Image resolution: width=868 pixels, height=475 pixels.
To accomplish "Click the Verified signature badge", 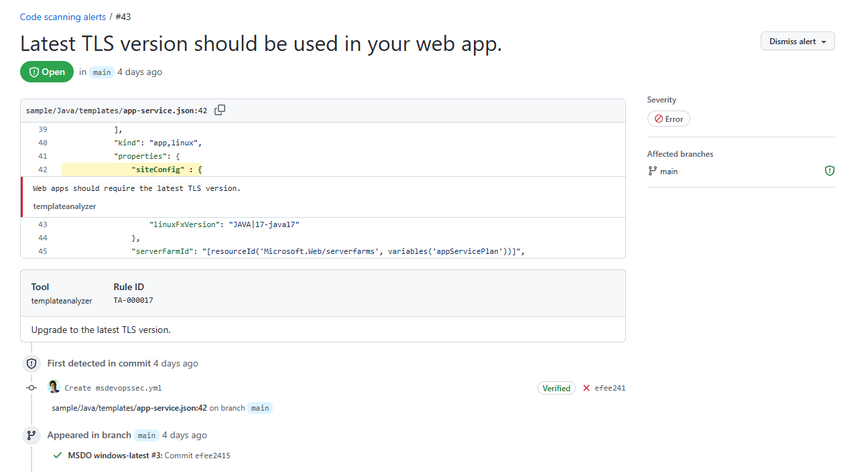I will click(556, 388).
